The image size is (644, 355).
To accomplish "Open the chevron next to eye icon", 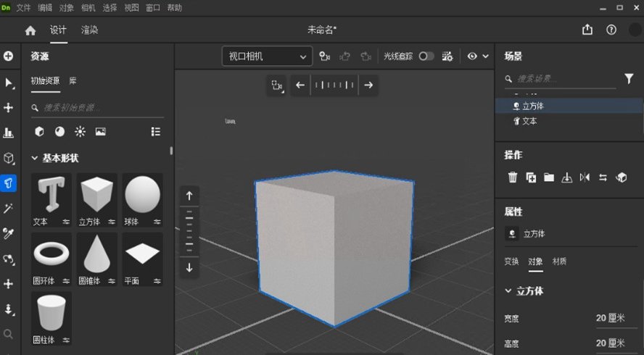I will (485, 57).
